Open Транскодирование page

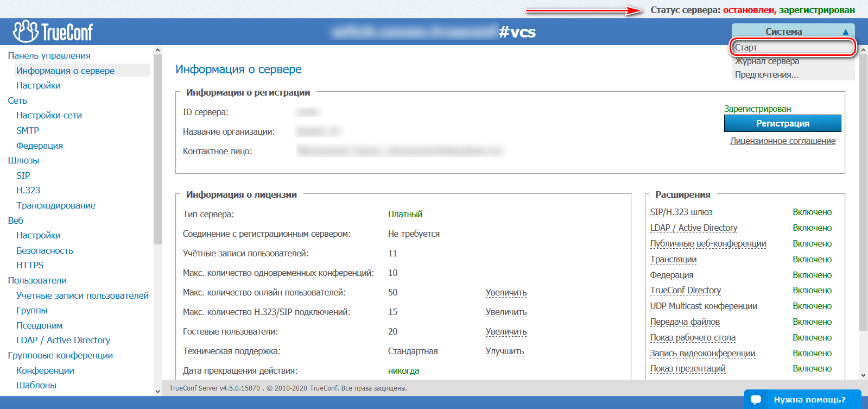click(56, 205)
